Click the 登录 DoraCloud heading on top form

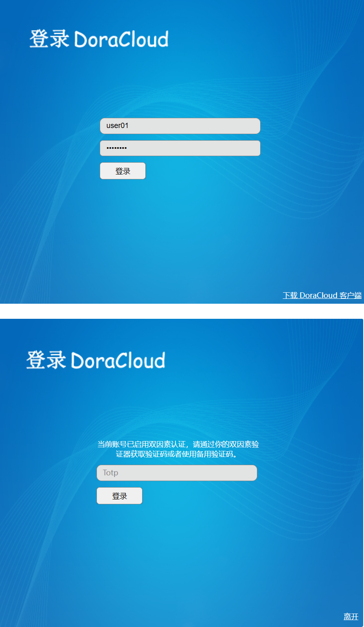[99, 39]
